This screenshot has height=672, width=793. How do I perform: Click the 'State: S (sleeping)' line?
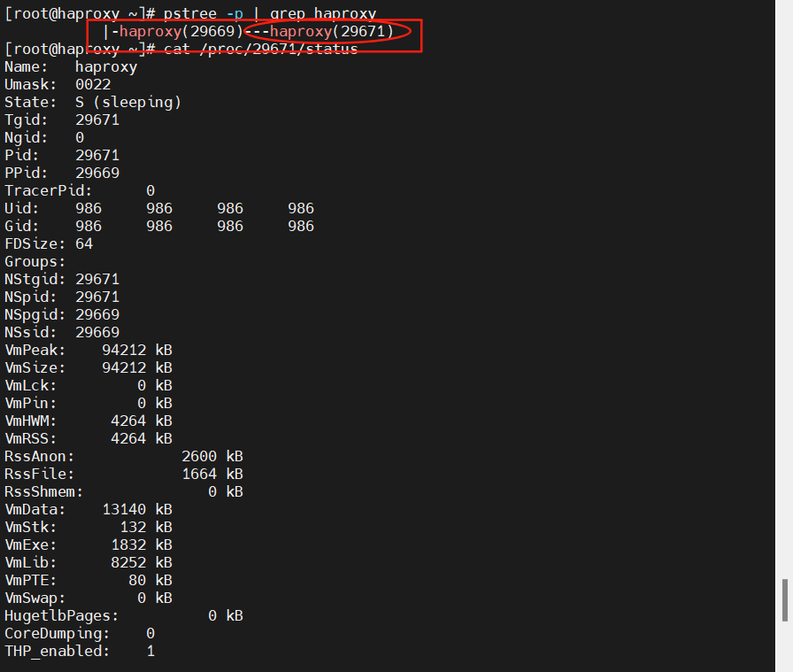tap(93, 102)
